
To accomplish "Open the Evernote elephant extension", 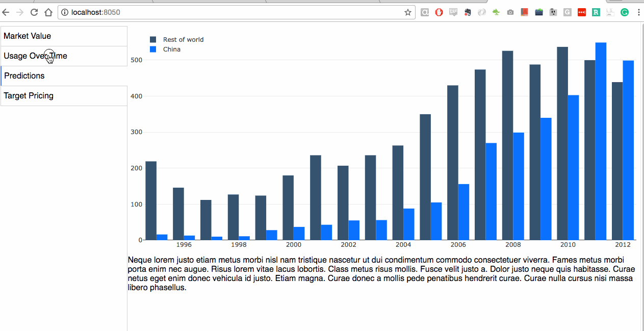I will (468, 12).
